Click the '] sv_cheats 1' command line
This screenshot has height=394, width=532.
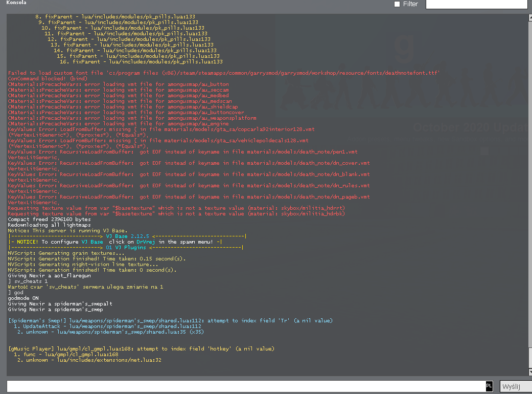point(28,281)
